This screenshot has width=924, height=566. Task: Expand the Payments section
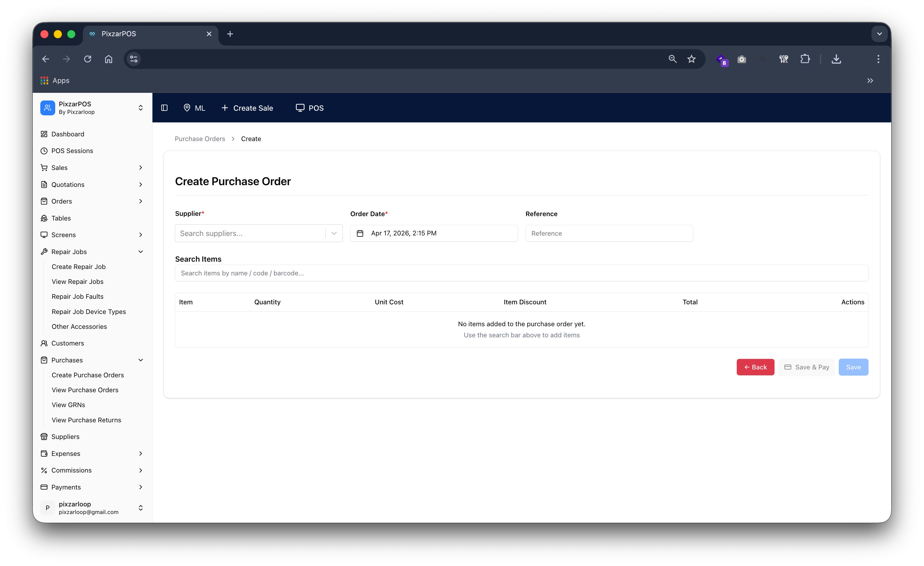[141, 487]
